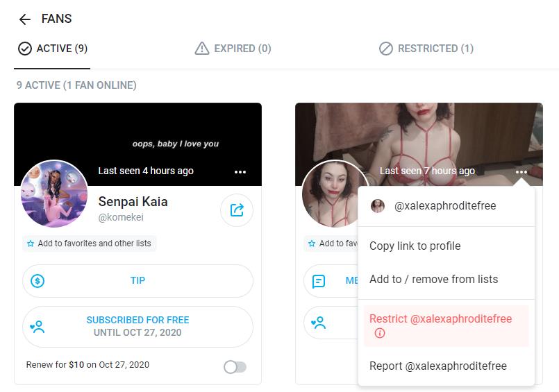Click Add to favorites and other lists
559x392 pixels.
[x=89, y=244]
